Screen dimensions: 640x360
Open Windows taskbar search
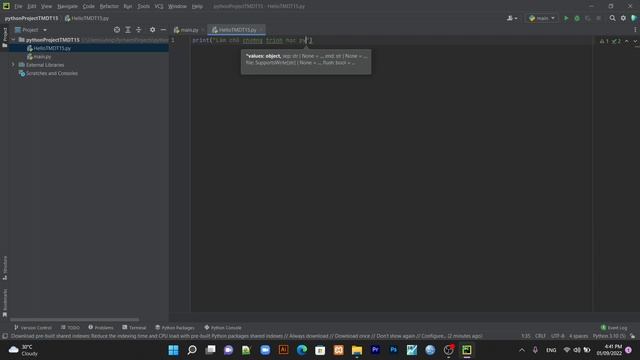pos(192,350)
